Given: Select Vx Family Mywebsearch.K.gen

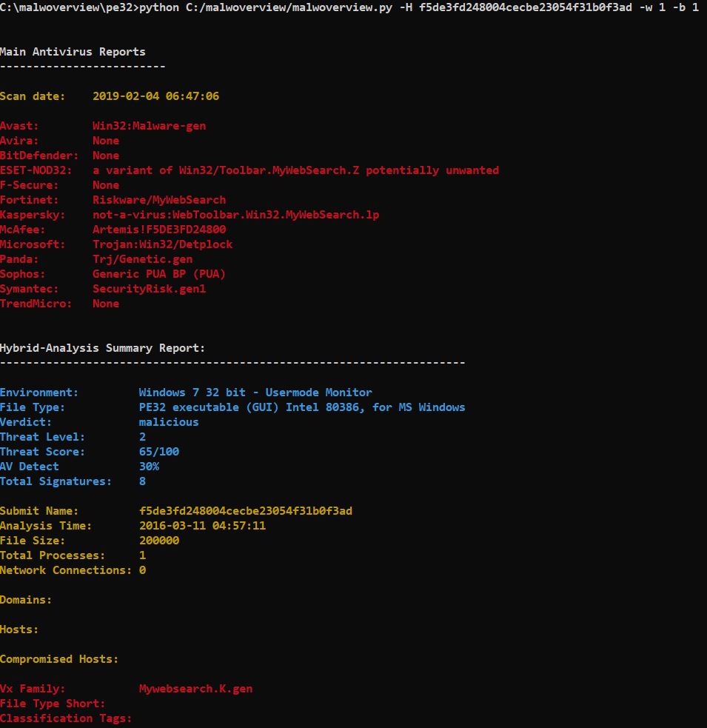Looking at the screenshot, I should coord(195,689).
